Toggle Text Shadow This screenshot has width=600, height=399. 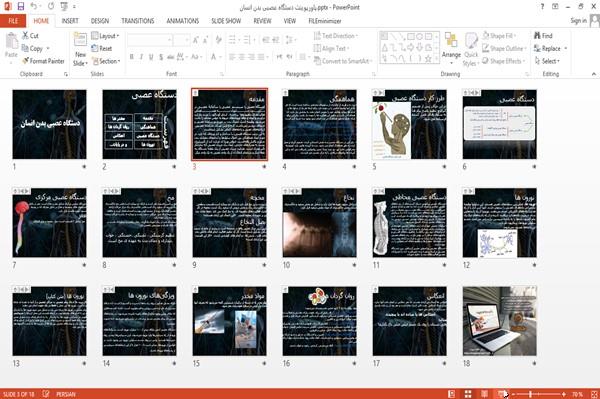click(x=161, y=57)
